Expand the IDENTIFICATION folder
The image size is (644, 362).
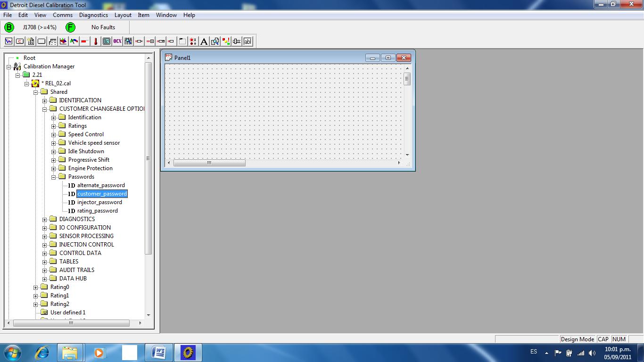[44, 100]
